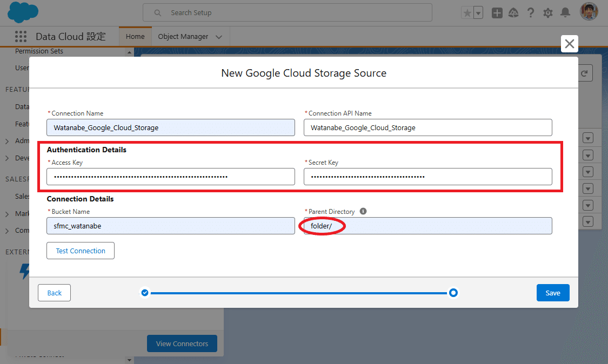608x364 pixels.
Task: Expand the Adm sidebar tree node
Action: click(7, 141)
